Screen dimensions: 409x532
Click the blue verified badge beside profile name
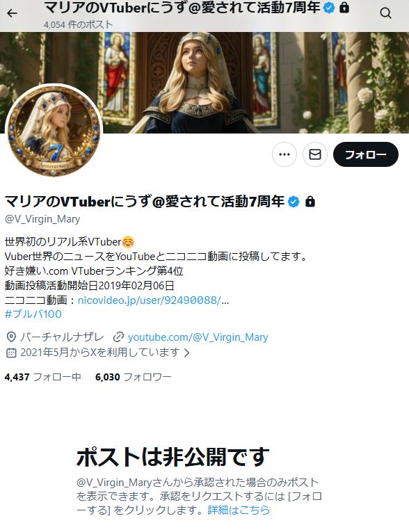294,202
